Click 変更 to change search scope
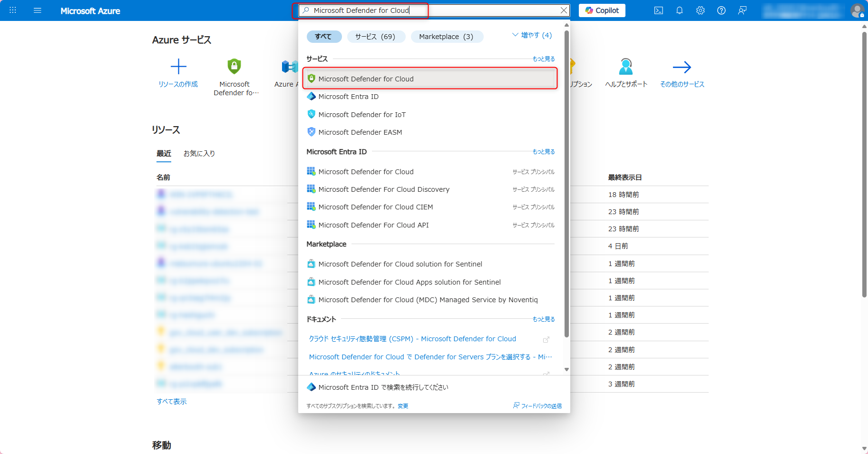The width and height of the screenshot is (868, 454). [x=402, y=405]
